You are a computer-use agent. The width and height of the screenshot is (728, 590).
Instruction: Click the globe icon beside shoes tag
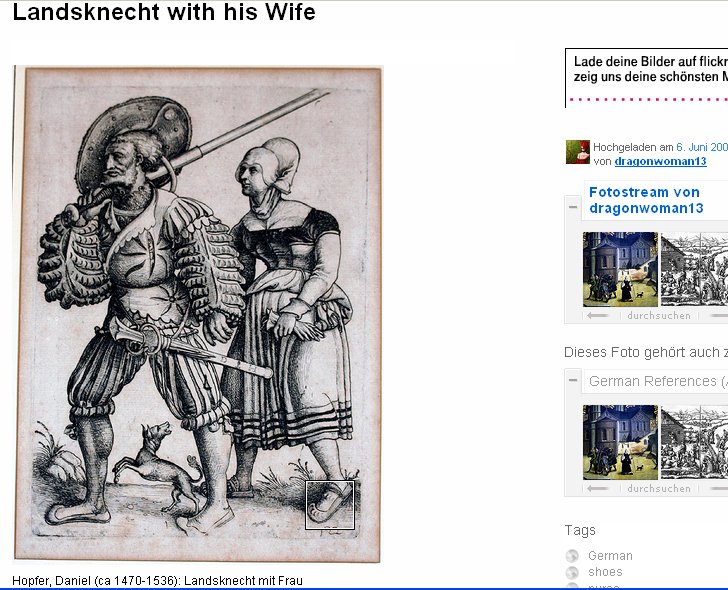(x=572, y=572)
